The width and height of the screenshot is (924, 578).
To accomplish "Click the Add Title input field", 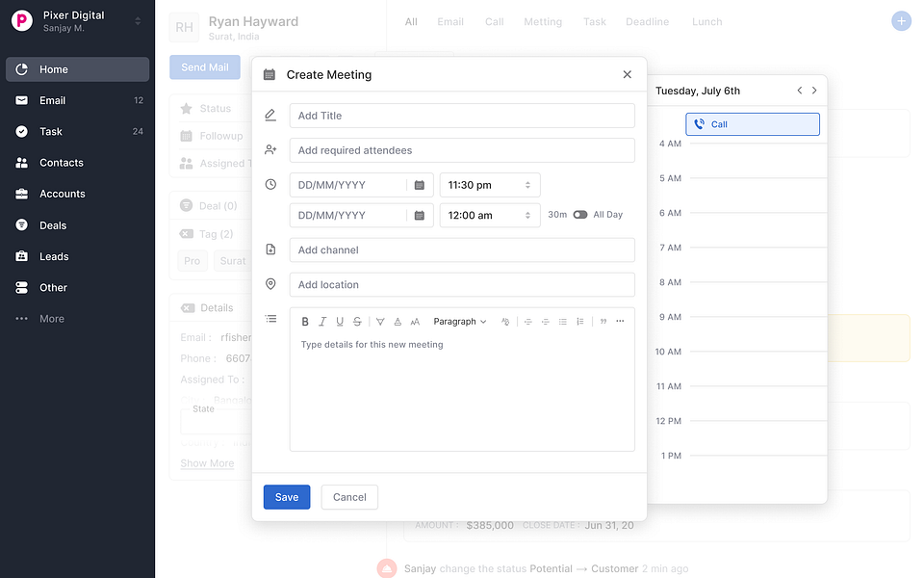I will click(462, 115).
